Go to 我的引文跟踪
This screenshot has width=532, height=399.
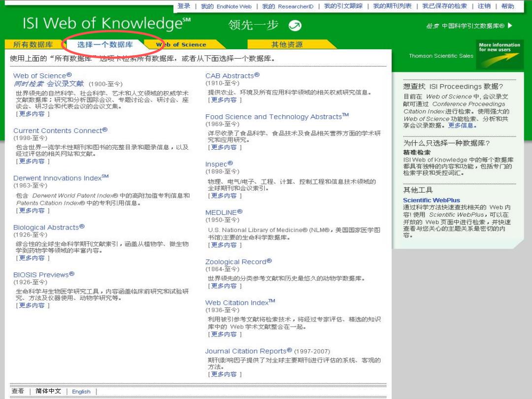(x=343, y=6)
